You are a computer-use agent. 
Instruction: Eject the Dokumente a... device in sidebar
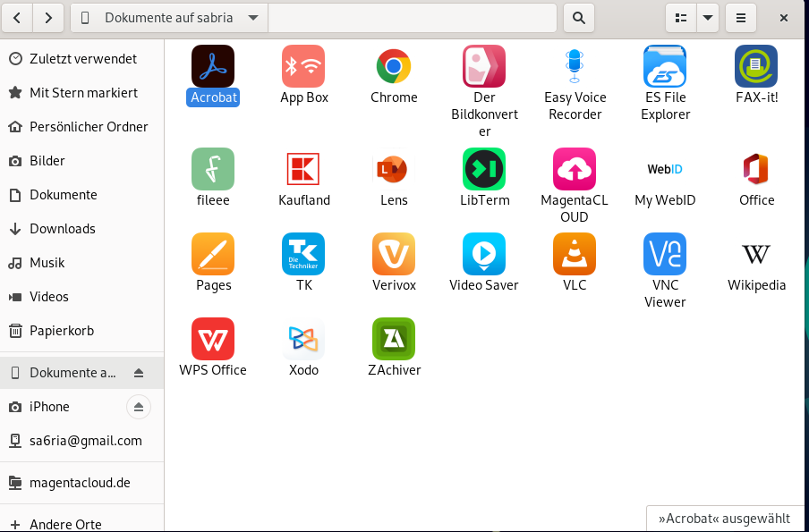point(139,373)
